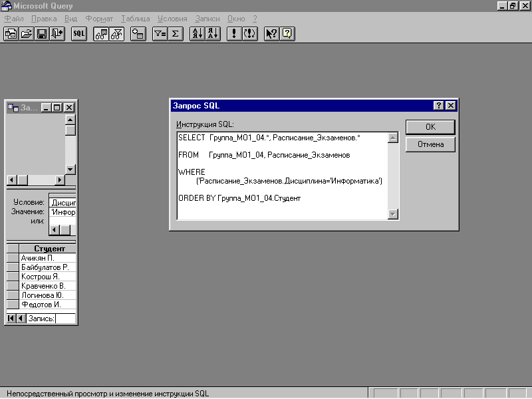
Task: Click the table pane scroll left arrow
Action: (x=12, y=180)
